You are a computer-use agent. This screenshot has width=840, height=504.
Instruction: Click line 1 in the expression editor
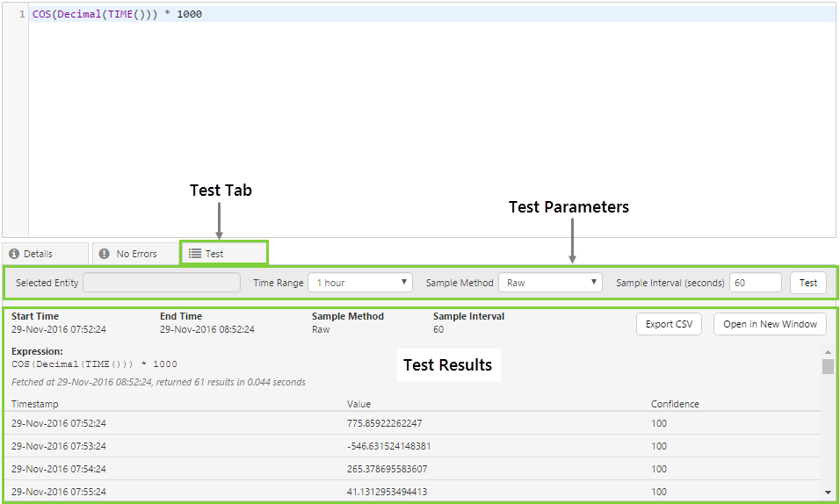click(x=431, y=15)
